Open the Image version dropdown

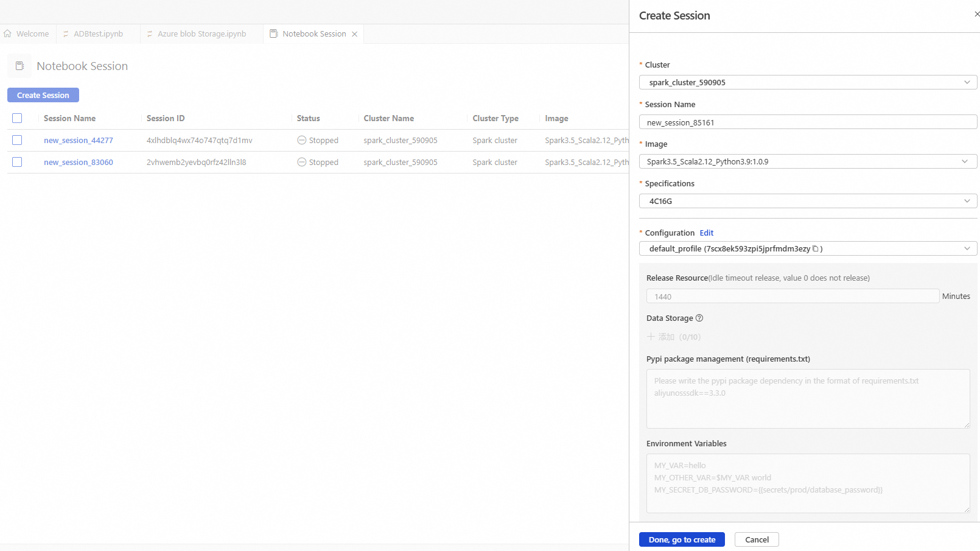(808, 161)
